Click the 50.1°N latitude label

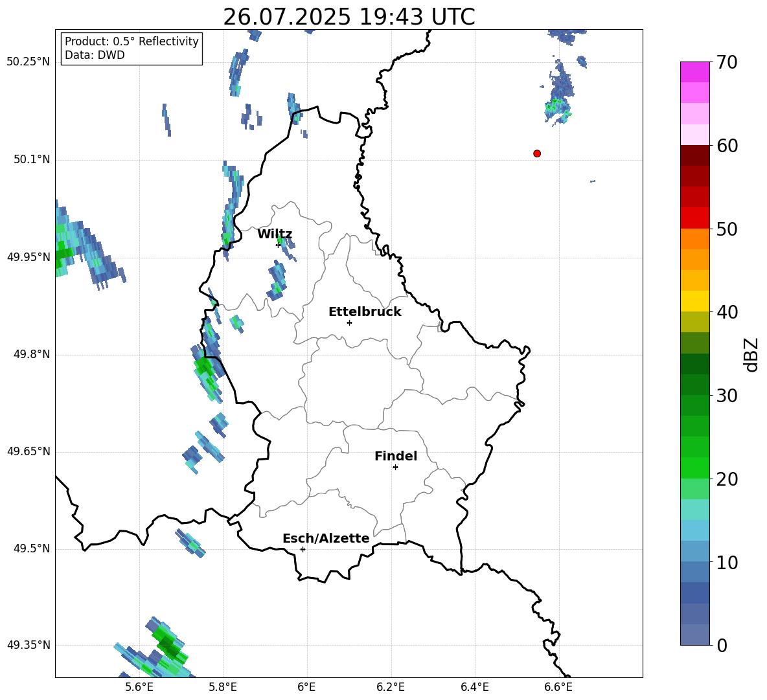[x=31, y=159]
